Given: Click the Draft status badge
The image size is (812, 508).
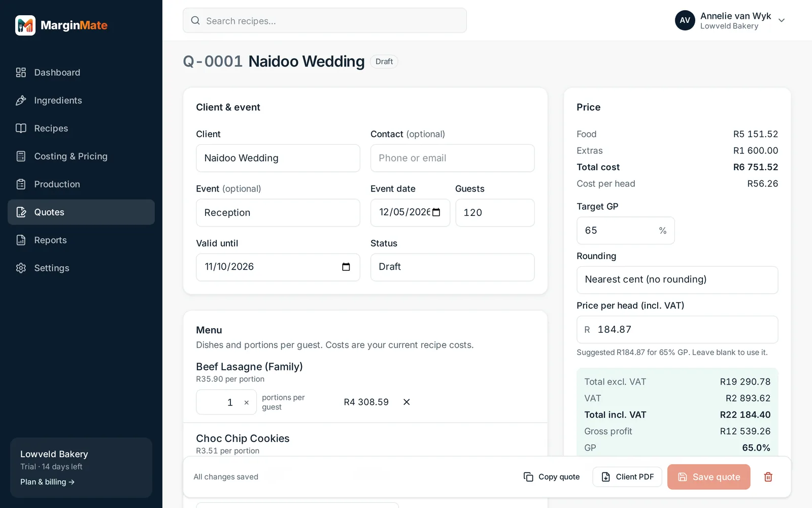Looking at the screenshot, I should [x=384, y=61].
